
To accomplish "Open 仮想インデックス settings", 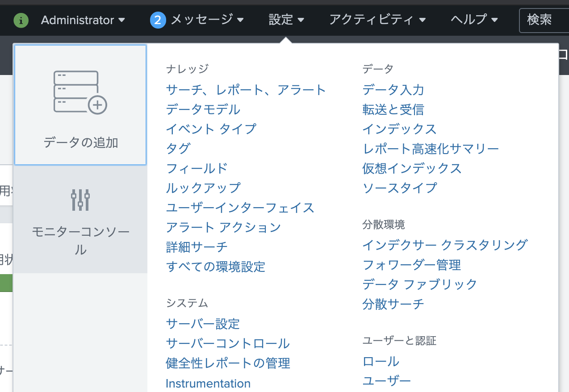I will point(412,168).
